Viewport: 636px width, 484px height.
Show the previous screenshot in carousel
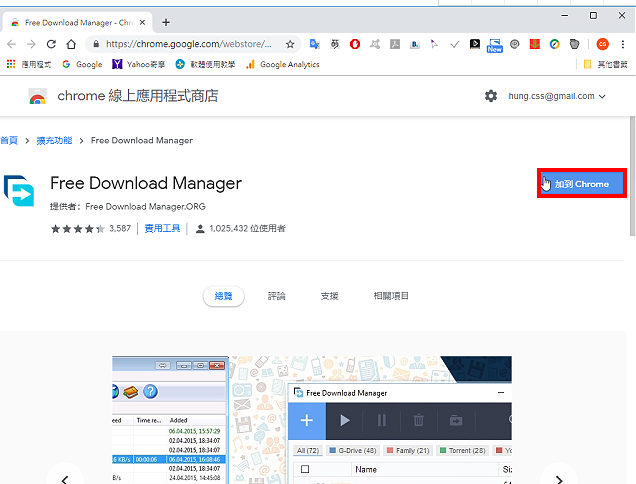tap(65, 479)
